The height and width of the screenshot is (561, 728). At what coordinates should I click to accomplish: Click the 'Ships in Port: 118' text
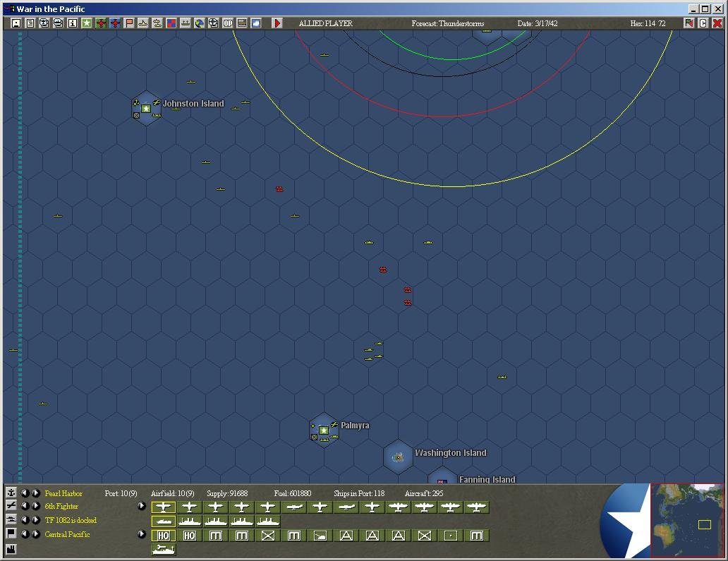pos(359,493)
